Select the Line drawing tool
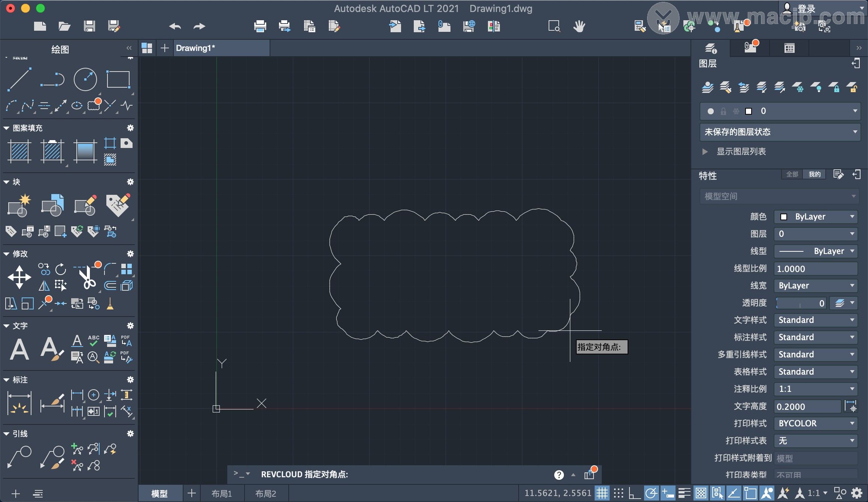 click(x=19, y=79)
